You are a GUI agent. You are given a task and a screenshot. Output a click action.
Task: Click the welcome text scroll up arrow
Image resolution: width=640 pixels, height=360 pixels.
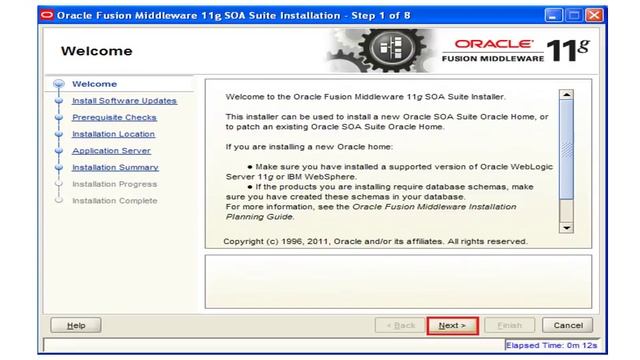click(566, 95)
